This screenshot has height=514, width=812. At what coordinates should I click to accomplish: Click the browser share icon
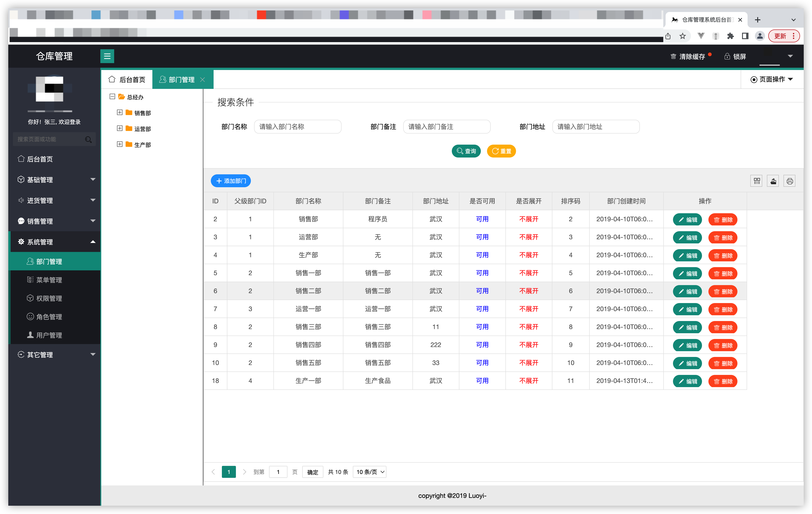(x=668, y=36)
